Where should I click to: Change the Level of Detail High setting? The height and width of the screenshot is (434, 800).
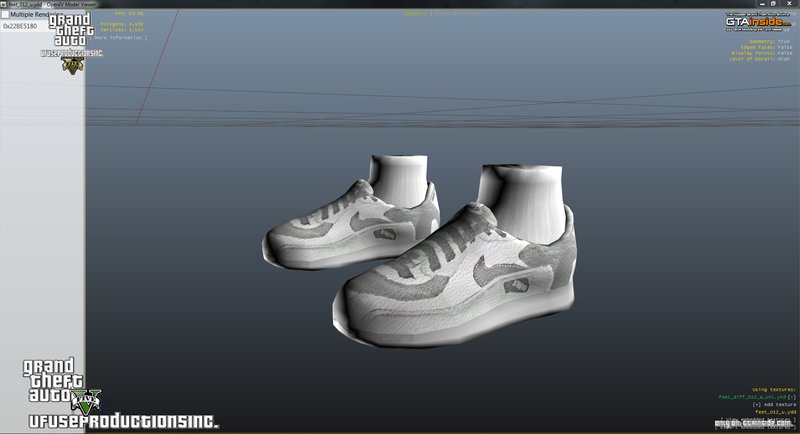tap(784, 59)
